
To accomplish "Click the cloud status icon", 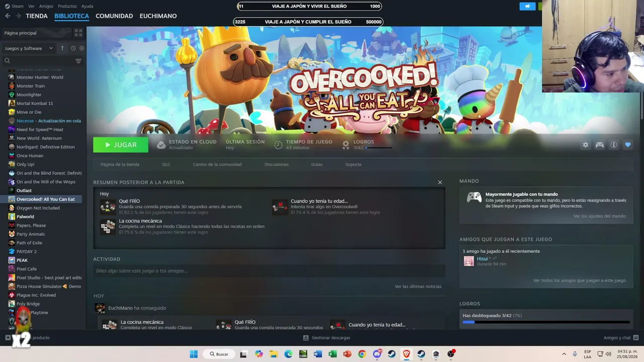I will point(161,145).
